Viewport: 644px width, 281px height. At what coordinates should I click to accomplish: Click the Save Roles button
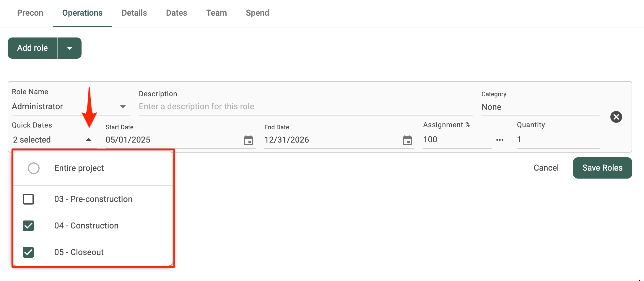point(602,168)
